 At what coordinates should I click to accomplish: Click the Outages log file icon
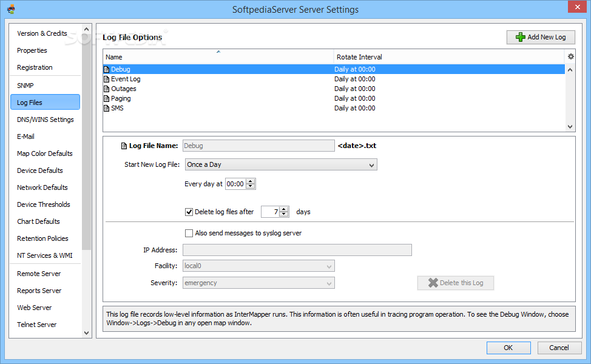[106, 89]
